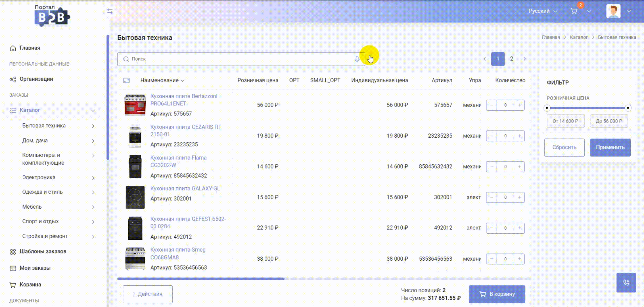The image size is (644, 307).
Task: Click the От 14 600 ₽ price field
Action: tap(565, 121)
